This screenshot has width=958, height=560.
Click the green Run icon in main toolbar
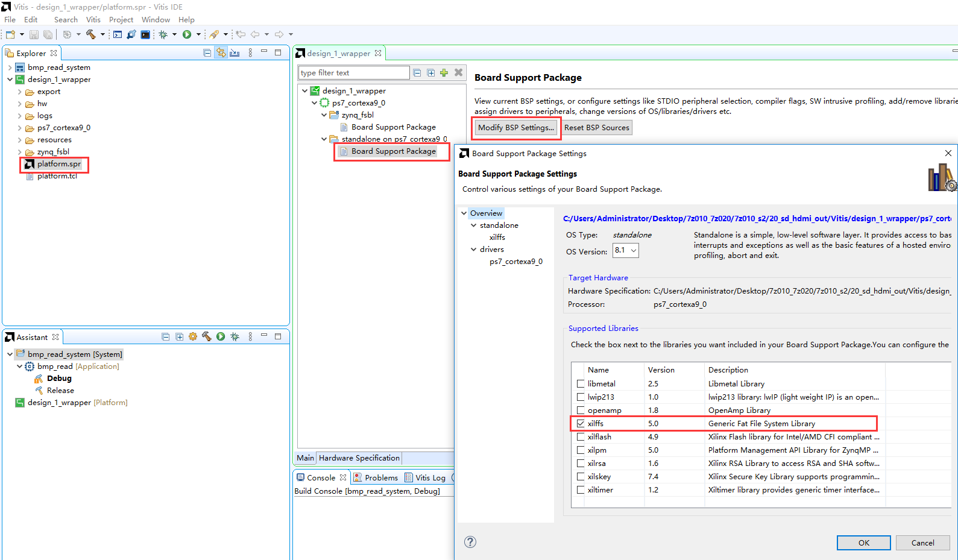187,34
